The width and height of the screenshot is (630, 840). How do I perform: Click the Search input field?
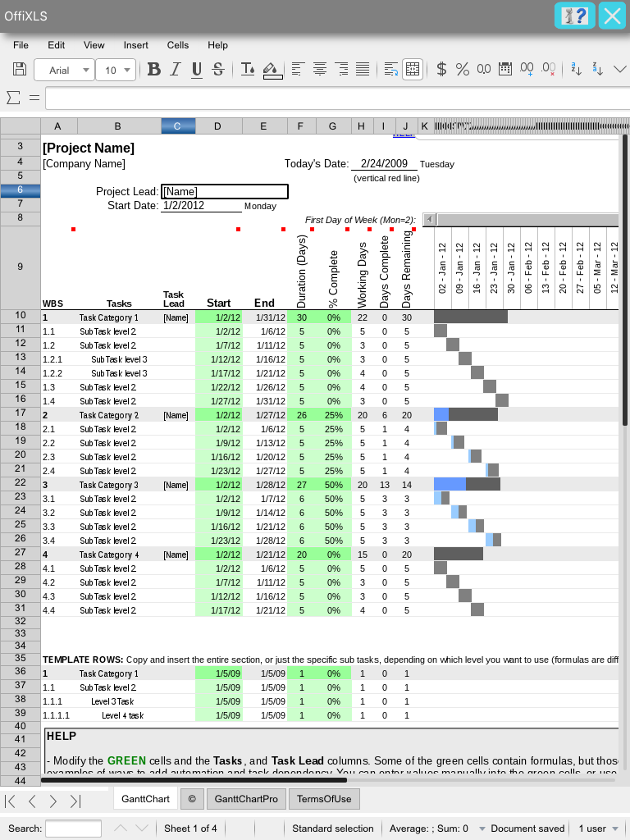click(x=73, y=828)
